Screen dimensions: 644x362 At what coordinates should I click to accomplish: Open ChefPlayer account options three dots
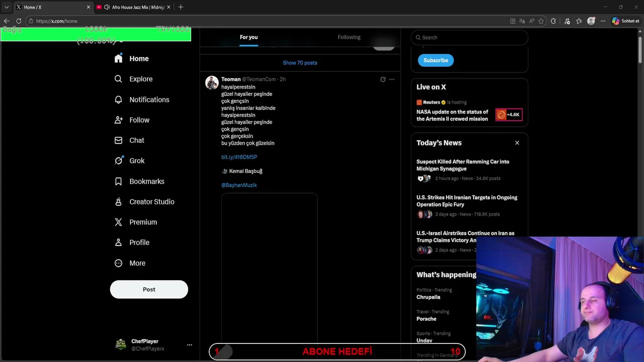pos(190,345)
